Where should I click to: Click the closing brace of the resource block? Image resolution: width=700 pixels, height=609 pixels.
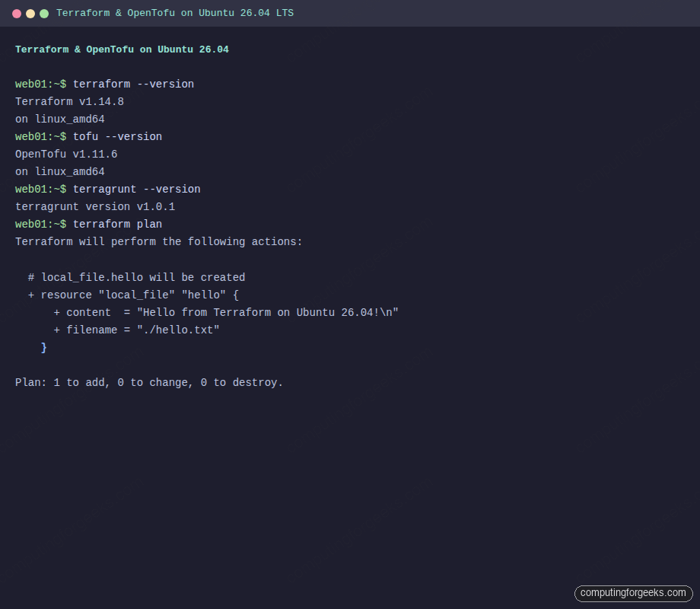pos(44,347)
